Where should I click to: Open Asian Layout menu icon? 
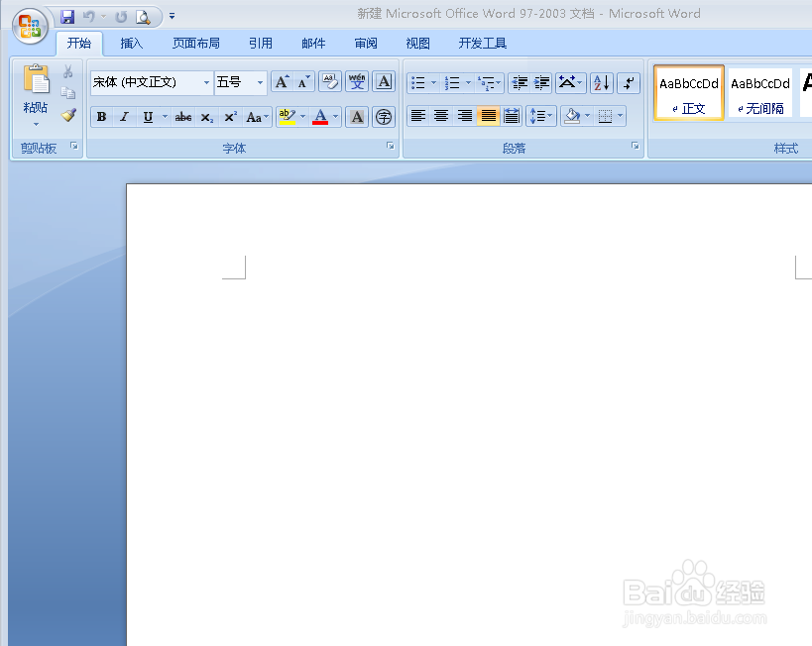[x=570, y=83]
